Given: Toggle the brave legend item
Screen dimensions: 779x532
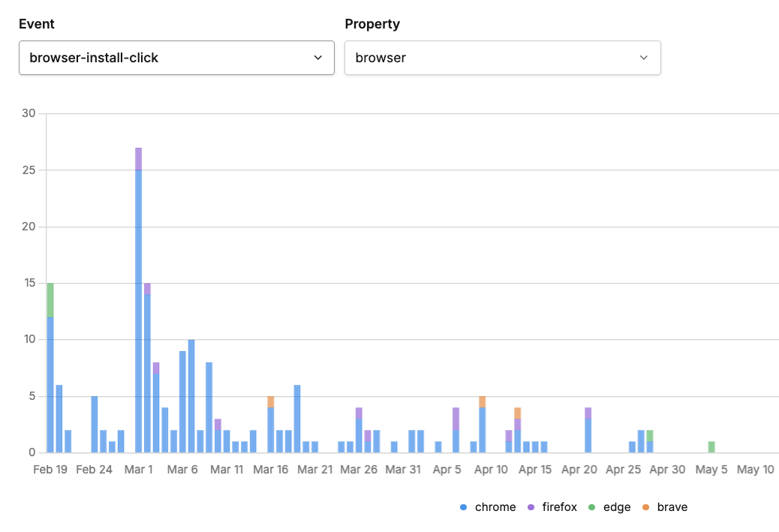Looking at the screenshot, I should tap(665, 507).
